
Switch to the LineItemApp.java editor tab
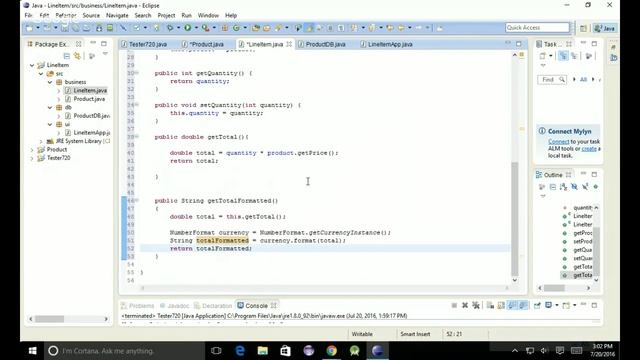(390, 44)
